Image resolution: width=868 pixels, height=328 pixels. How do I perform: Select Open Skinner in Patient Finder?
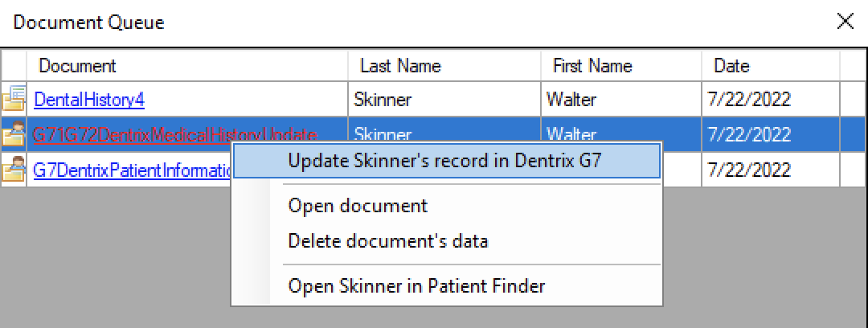pos(416,285)
